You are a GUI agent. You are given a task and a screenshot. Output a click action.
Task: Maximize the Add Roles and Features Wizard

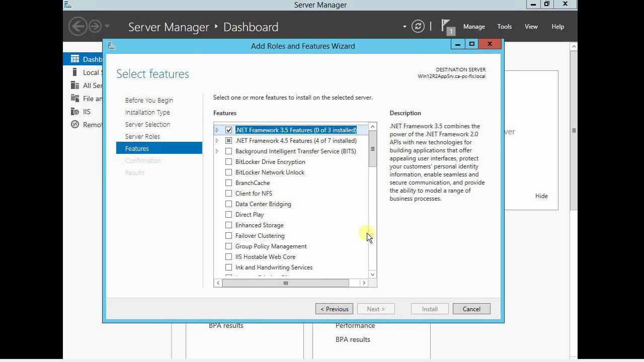click(x=471, y=44)
